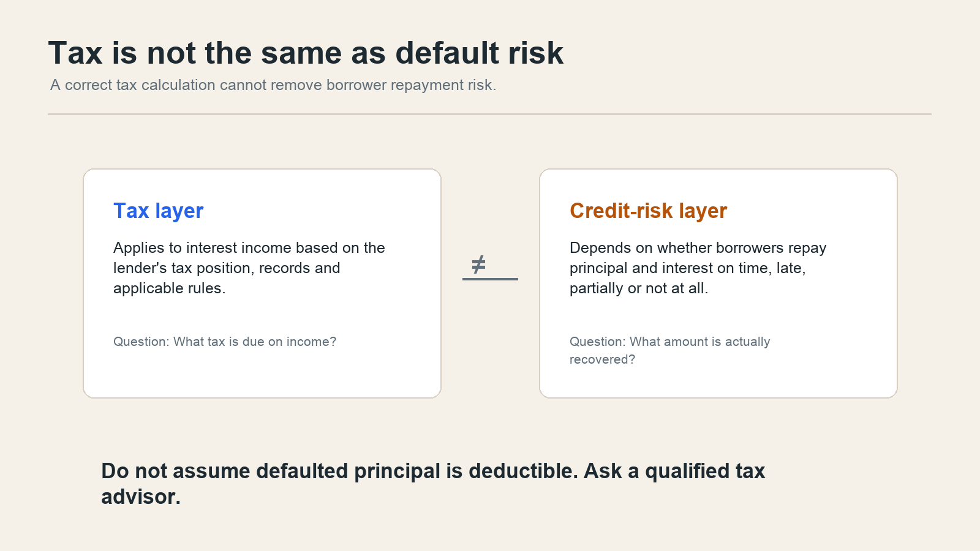Select the Tax layer heading
This screenshot has width=980, height=551.
coord(158,211)
